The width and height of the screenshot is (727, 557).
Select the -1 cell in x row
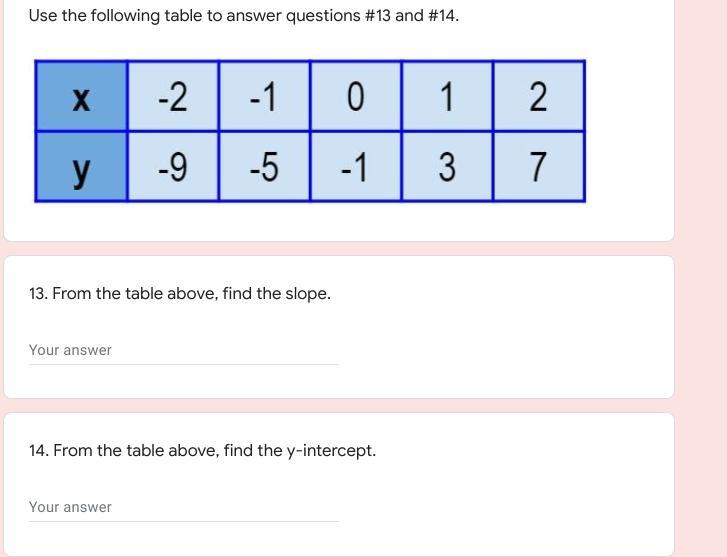(264, 97)
